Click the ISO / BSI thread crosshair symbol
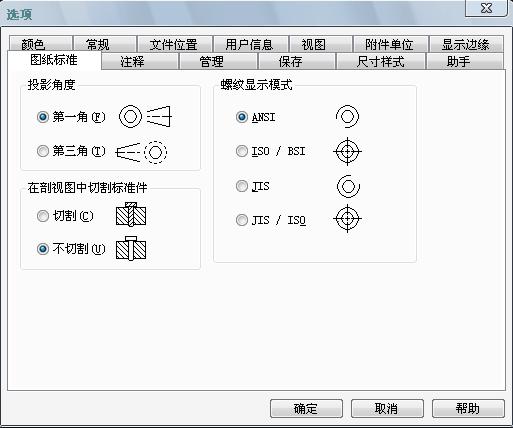Viewport: 513px width, 428px height. (x=347, y=151)
